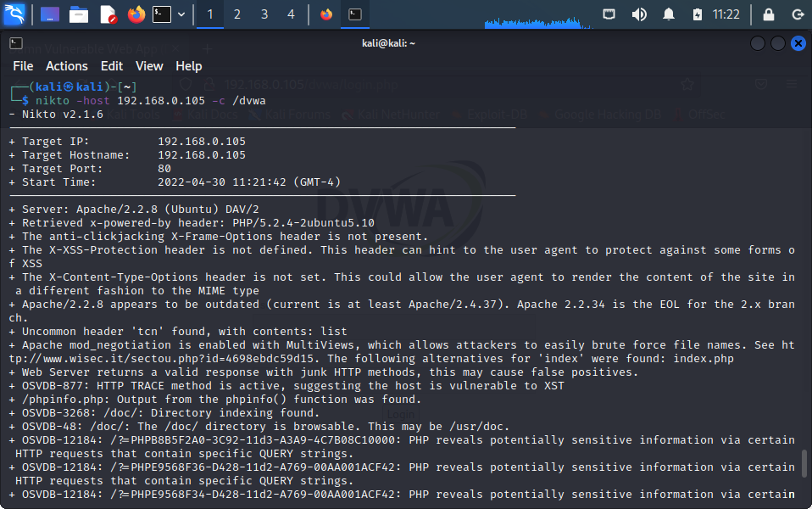Open the Actions menu in the terminal

point(67,66)
